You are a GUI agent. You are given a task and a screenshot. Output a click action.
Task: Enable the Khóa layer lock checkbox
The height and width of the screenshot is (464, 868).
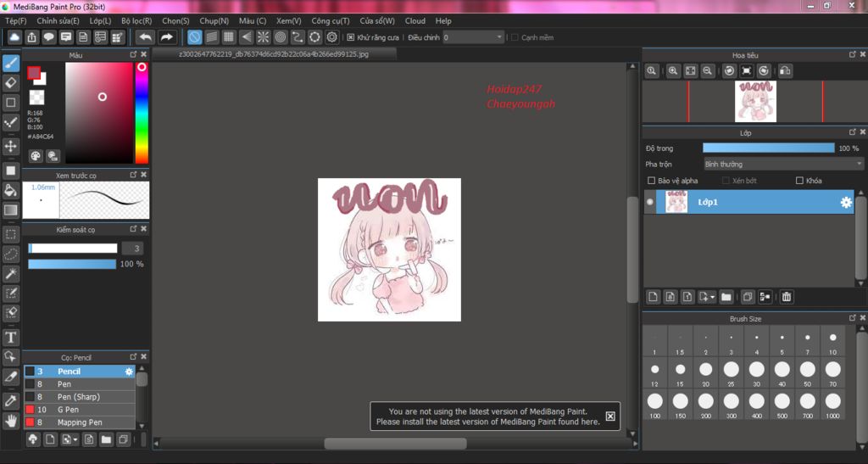799,181
